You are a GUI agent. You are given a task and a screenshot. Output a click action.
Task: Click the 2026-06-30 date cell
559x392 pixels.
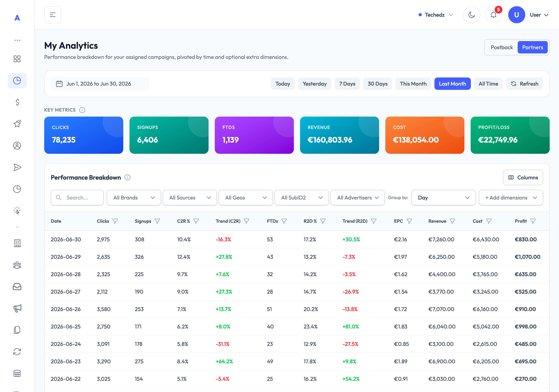tap(66, 239)
